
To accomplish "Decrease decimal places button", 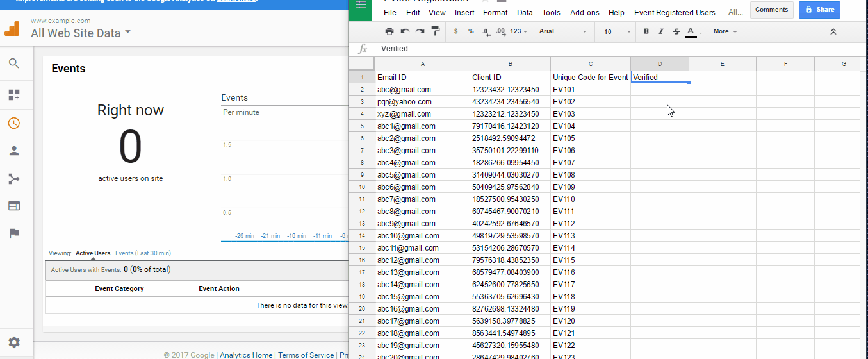I will pyautogui.click(x=486, y=31).
